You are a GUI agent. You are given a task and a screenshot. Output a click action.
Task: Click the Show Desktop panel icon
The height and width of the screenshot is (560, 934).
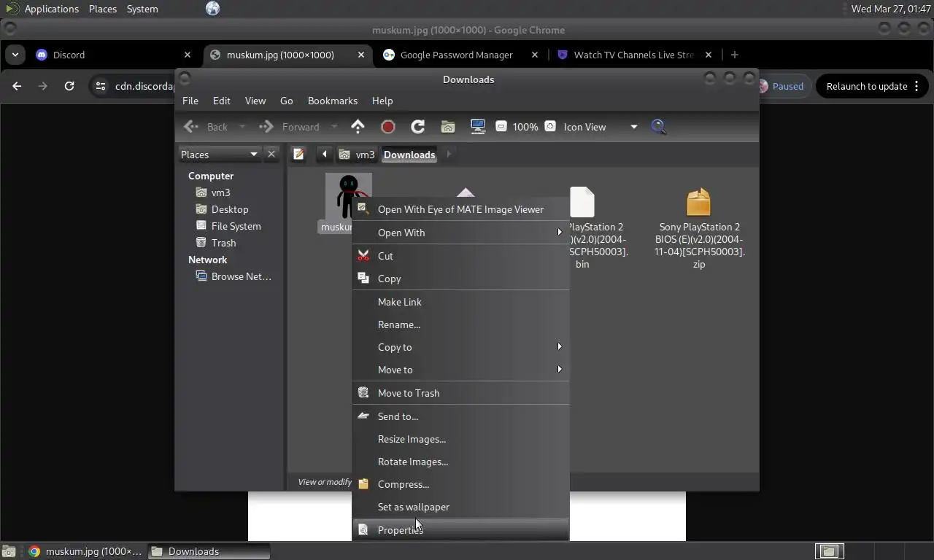pos(9,551)
